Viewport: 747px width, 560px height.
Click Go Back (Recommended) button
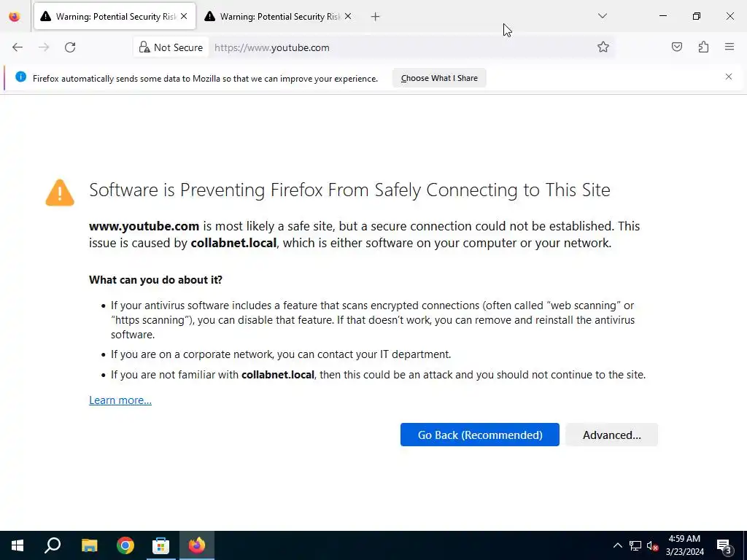[480, 435]
